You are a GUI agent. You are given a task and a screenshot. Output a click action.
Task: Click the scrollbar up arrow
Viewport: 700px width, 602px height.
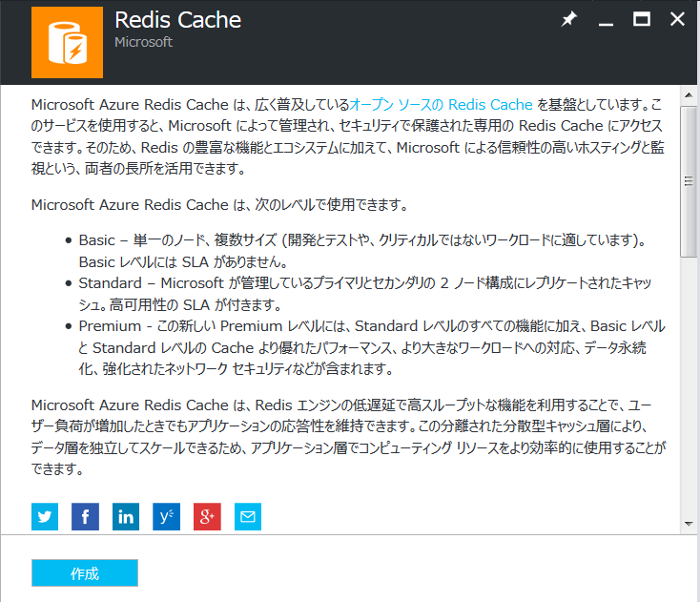tap(689, 94)
